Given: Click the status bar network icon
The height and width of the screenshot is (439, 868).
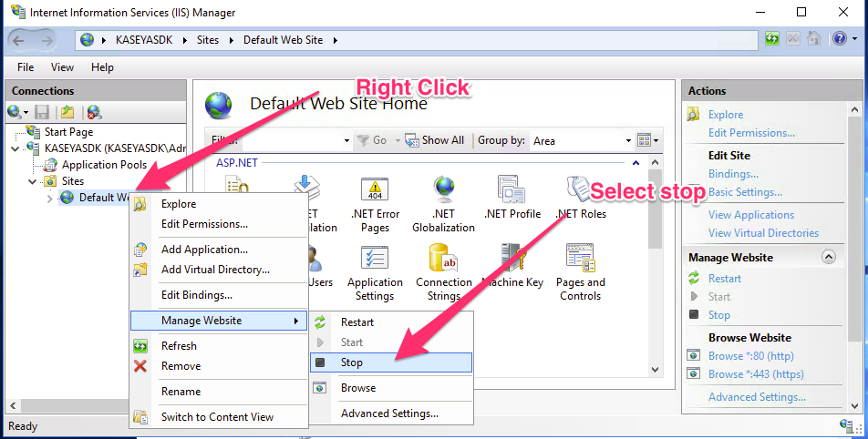Looking at the screenshot, I should tap(846, 425).
